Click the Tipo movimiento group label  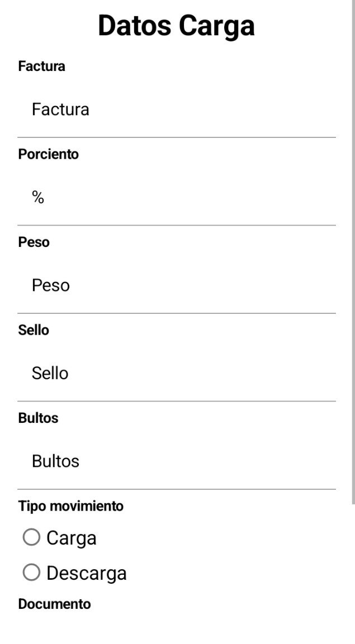(x=71, y=506)
